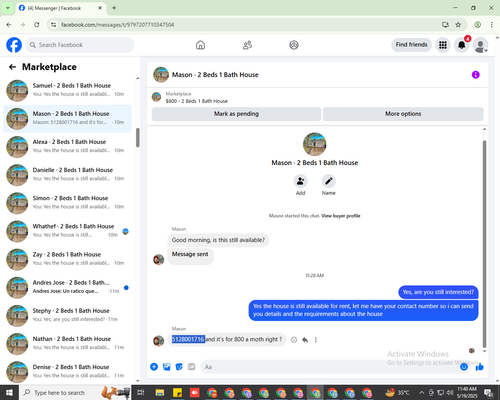Open emoji picker in message field
Viewport: 500px width, 400px height.
(x=464, y=367)
